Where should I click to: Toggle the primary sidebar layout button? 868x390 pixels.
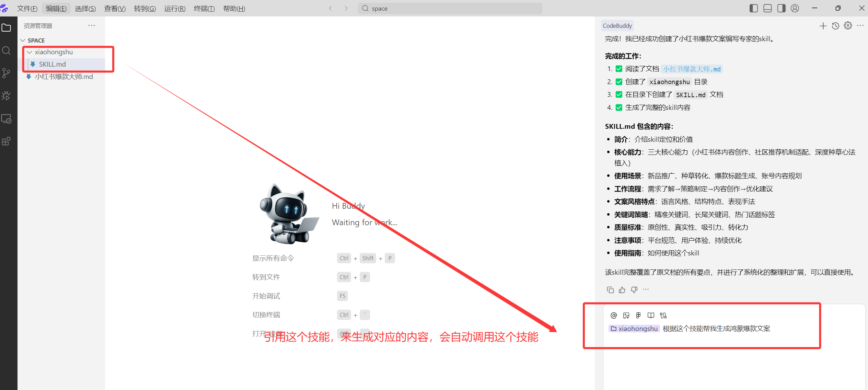pyautogui.click(x=753, y=8)
